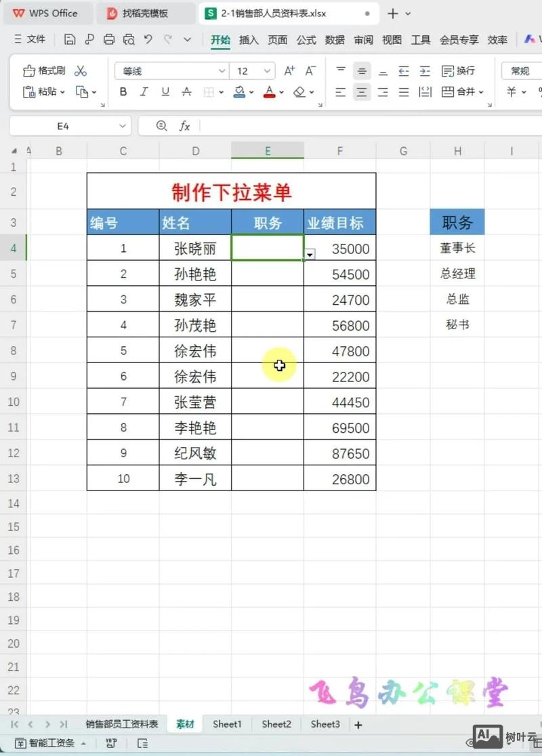This screenshot has width=542, height=756.
Task: Toggle bold formatting with the B icon
Action: pyautogui.click(x=123, y=92)
